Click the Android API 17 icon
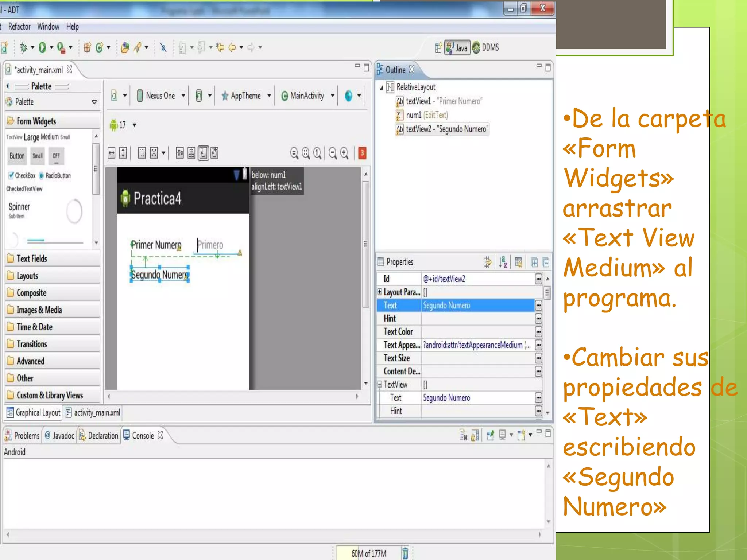Image resolution: width=747 pixels, height=560 pixels. click(113, 125)
